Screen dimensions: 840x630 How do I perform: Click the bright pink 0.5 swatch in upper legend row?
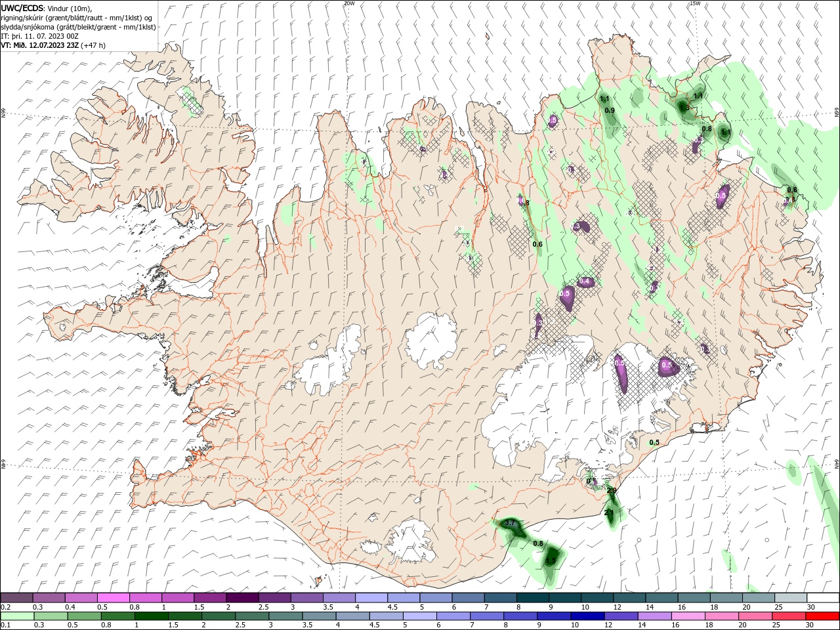(x=113, y=598)
